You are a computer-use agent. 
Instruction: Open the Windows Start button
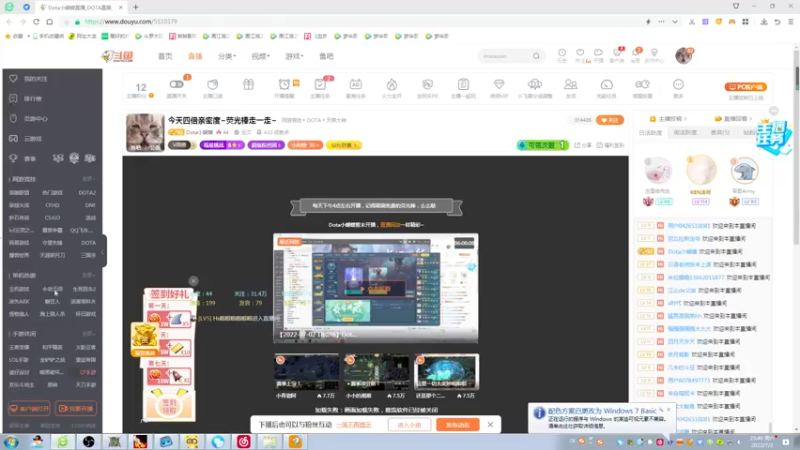click(11, 442)
